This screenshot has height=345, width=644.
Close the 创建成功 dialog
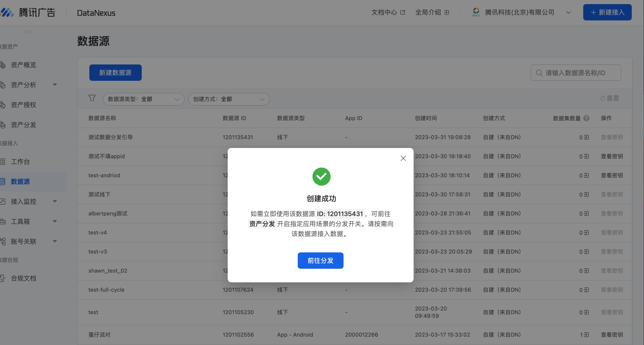point(403,158)
